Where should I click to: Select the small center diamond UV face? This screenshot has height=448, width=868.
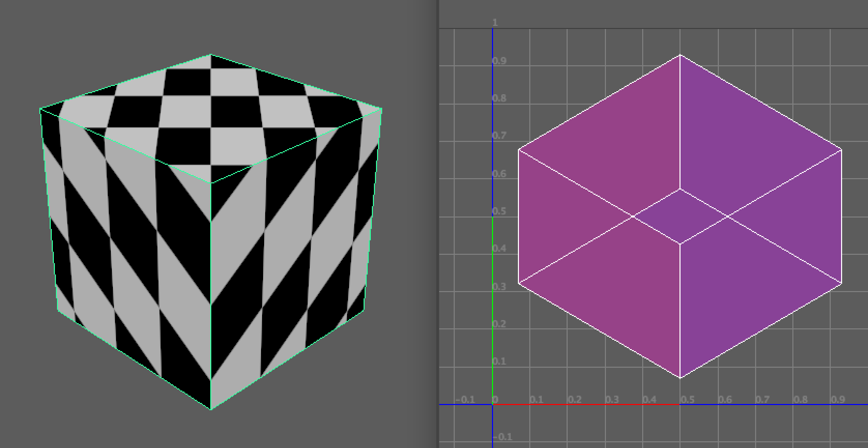680,216
